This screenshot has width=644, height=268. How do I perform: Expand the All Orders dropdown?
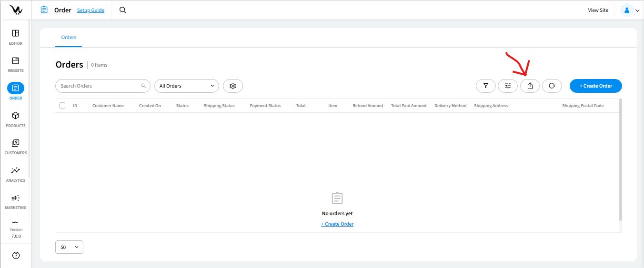pyautogui.click(x=186, y=86)
